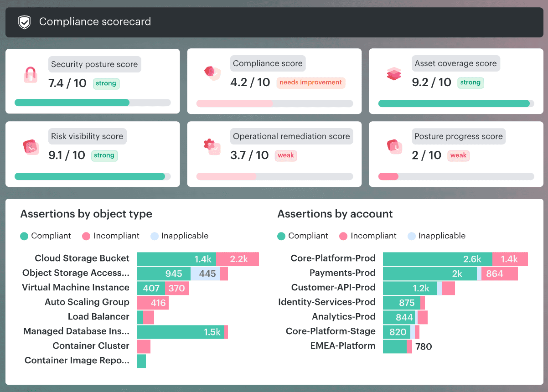Select Cloud Storage Bucket incompliant 2.2k segment

[238, 259]
